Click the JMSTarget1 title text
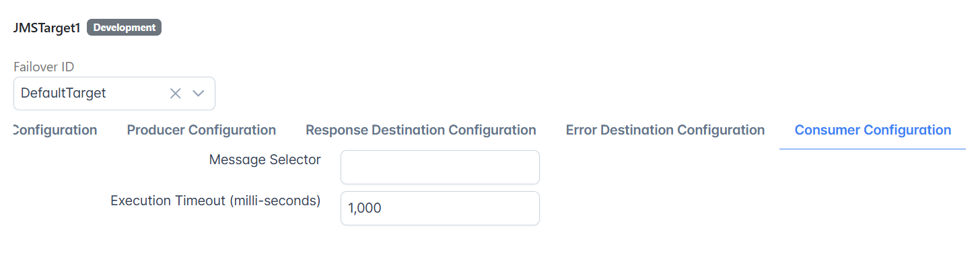The height and width of the screenshot is (253, 980). [47, 28]
